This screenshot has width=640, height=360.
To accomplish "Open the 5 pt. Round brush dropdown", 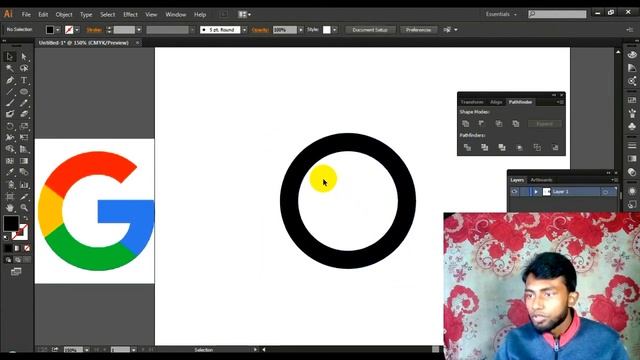I will click(244, 30).
